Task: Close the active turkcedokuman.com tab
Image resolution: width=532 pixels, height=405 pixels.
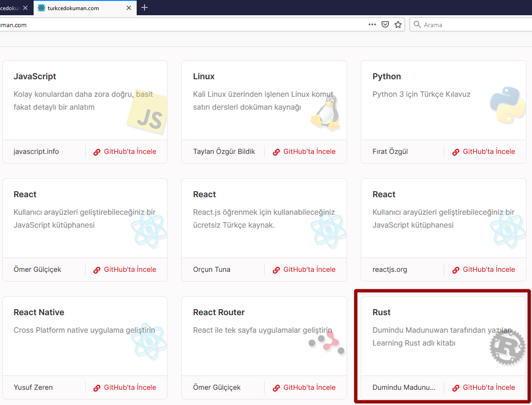Action: click(129, 8)
